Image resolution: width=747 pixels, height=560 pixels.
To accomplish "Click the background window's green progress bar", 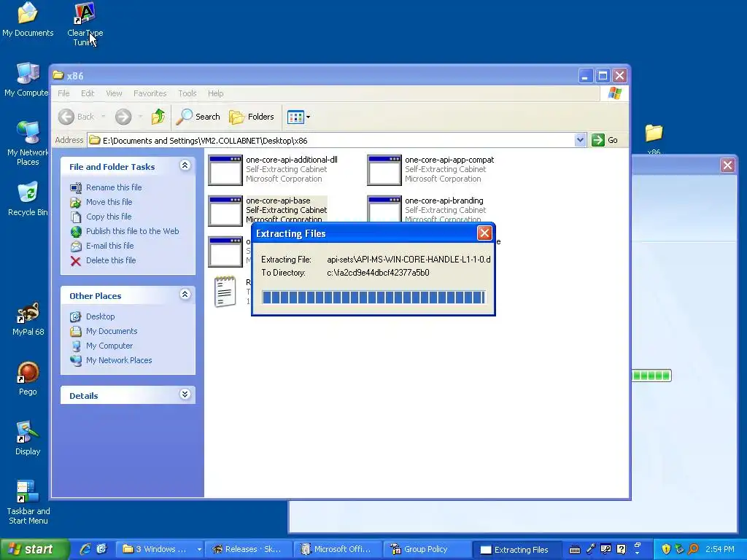I will coord(651,376).
